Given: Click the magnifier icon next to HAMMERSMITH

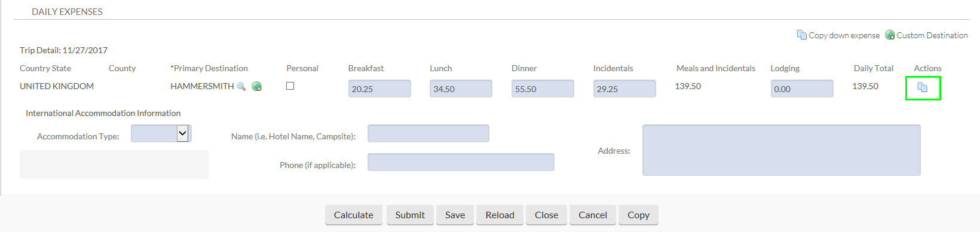Looking at the screenshot, I should 241,87.
